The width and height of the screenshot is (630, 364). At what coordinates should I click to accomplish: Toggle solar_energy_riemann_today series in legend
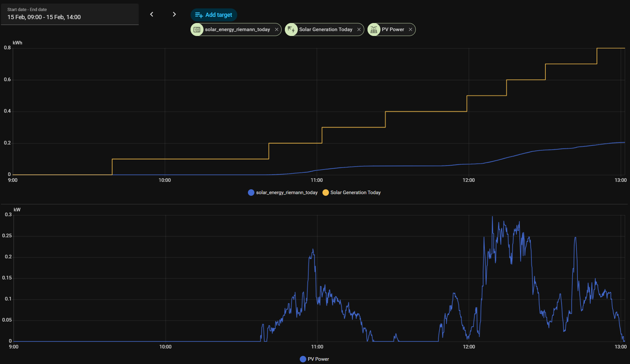(286, 193)
